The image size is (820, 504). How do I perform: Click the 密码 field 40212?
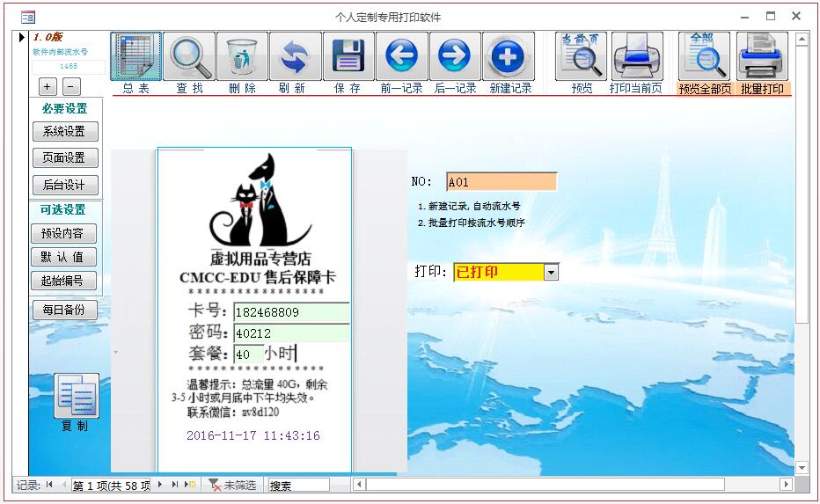click(291, 333)
